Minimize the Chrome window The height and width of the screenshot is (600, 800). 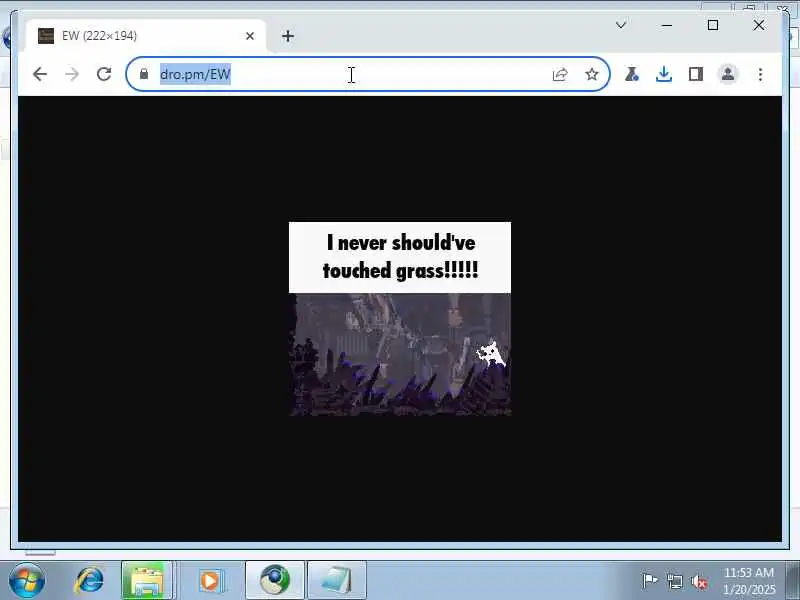coord(666,25)
